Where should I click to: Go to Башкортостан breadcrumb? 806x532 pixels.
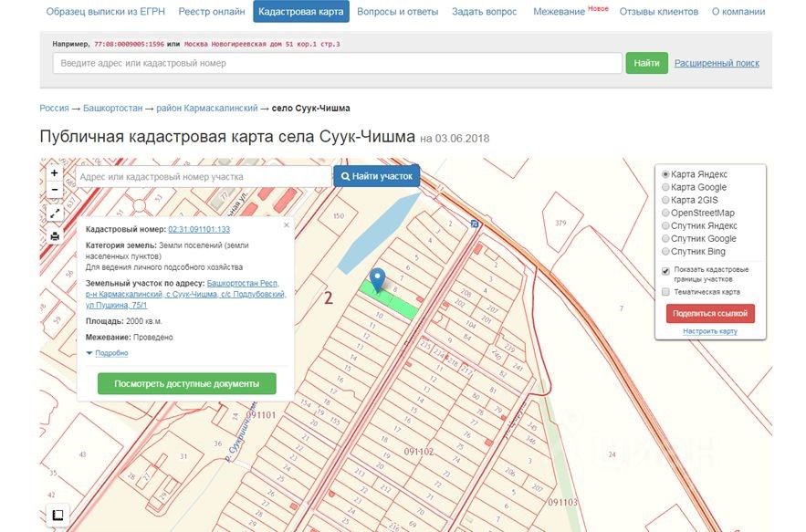click(112, 108)
